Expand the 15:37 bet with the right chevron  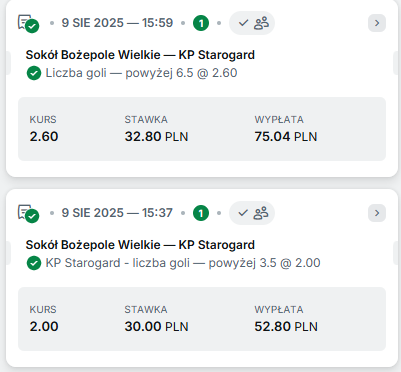coord(377,213)
